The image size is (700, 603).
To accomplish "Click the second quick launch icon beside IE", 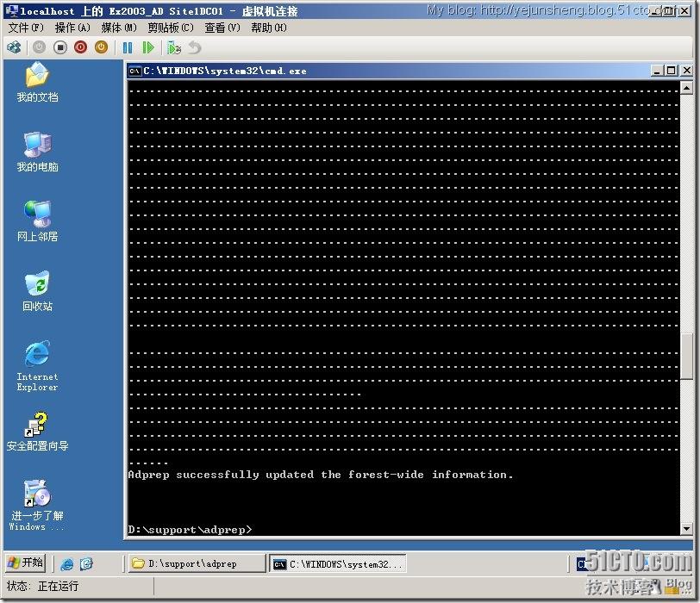I will coord(86,563).
